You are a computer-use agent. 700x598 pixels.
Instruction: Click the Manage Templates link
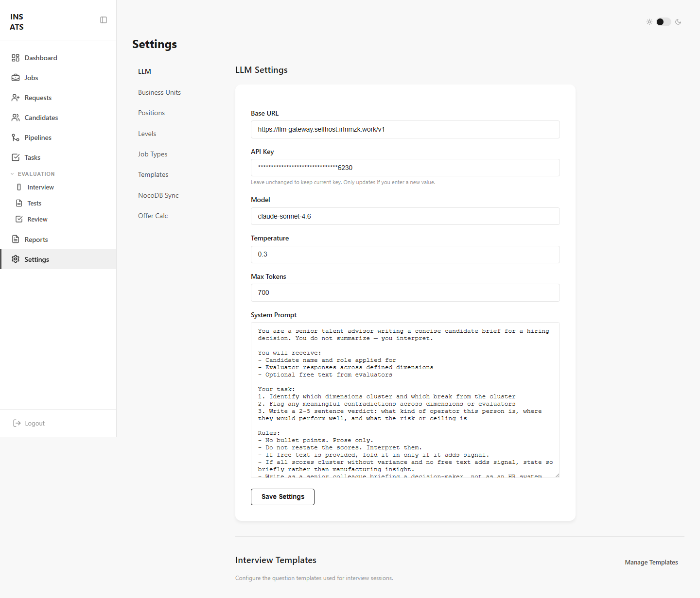651,562
